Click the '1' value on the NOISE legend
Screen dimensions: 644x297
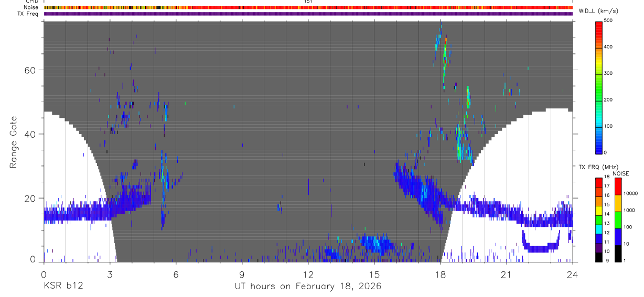click(x=625, y=261)
